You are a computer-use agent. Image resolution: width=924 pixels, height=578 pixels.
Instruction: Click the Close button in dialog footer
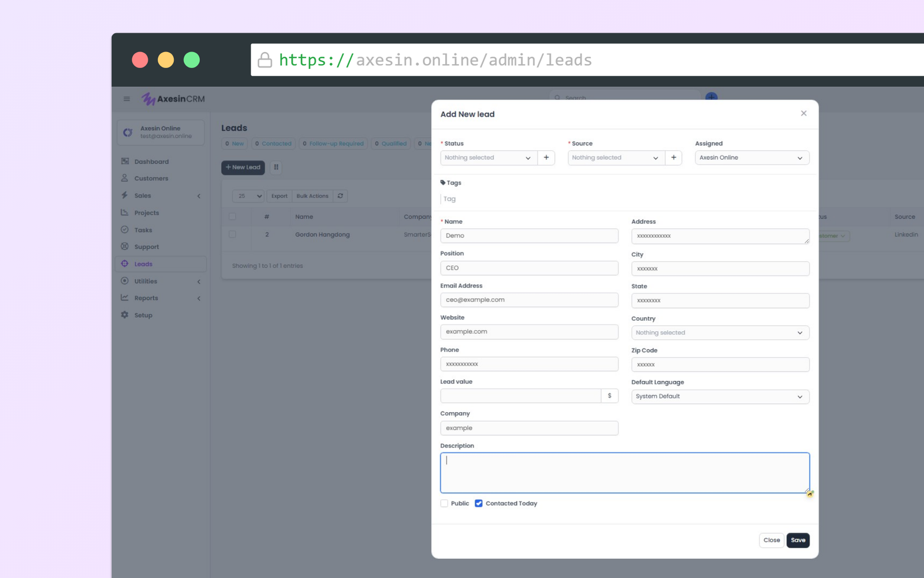click(771, 540)
